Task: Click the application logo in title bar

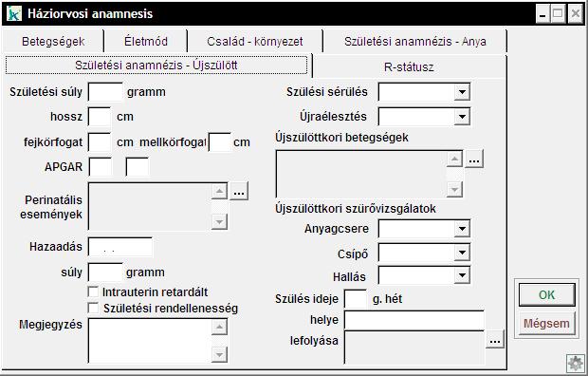Action: point(14,14)
